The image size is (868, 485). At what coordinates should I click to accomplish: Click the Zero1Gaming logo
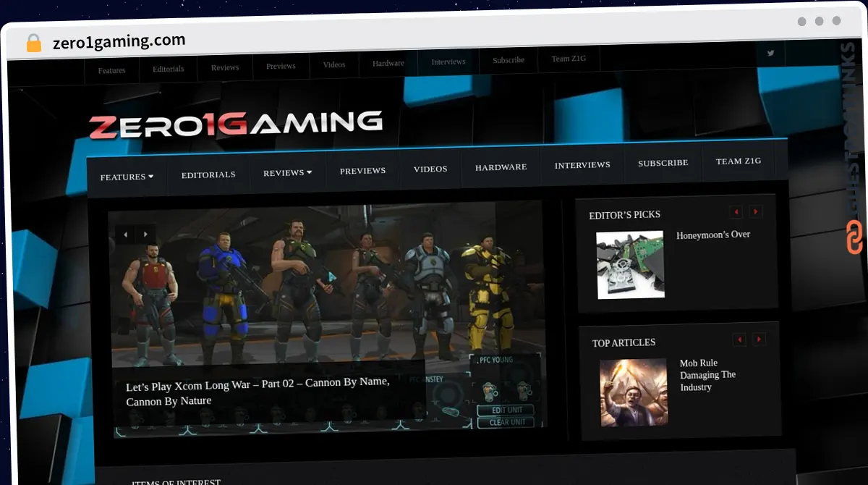(236, 125)
